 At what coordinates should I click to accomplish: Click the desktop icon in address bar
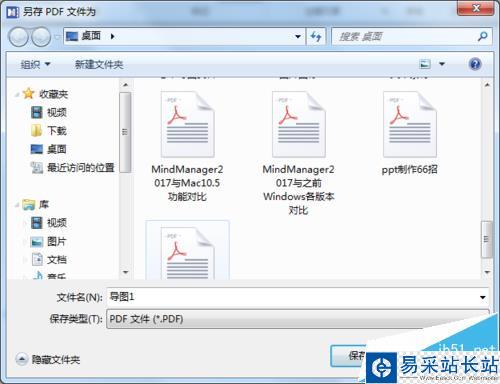[x=72, y=36]
